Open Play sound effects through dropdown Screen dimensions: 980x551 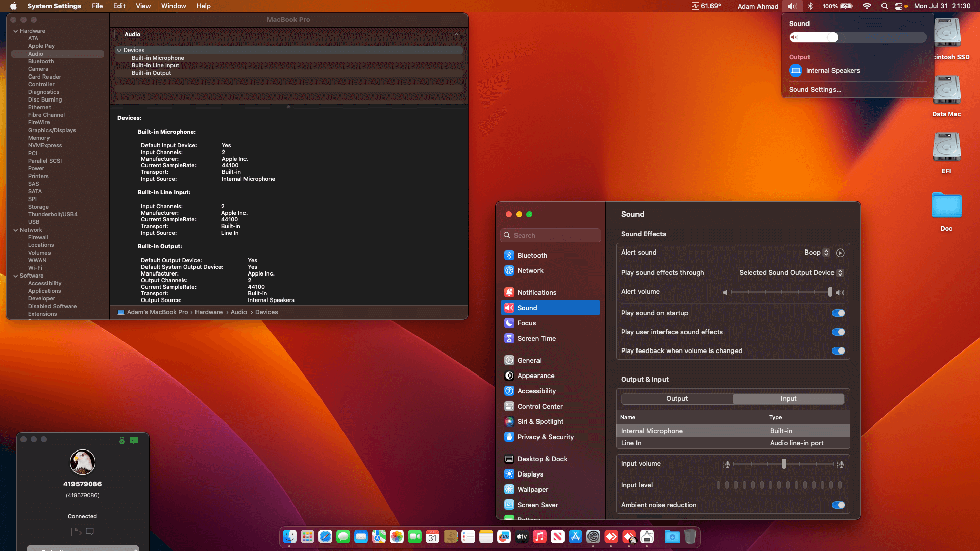click(x=791, y=273)
